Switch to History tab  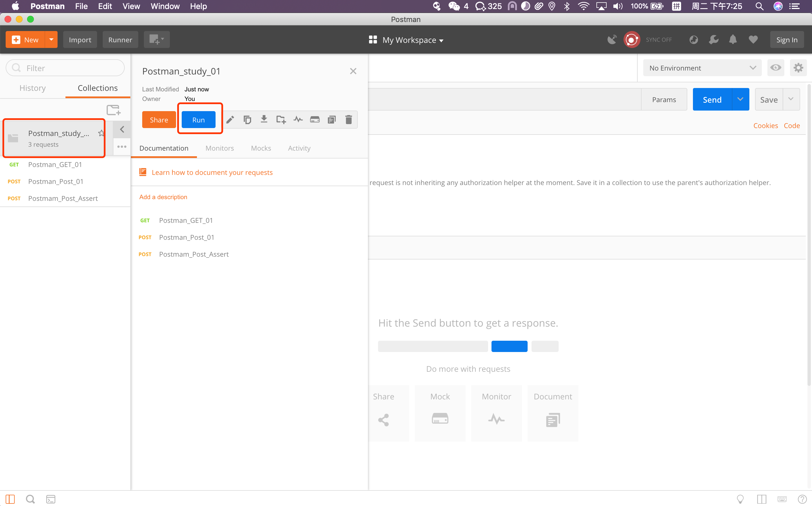(x=32, y=88)
